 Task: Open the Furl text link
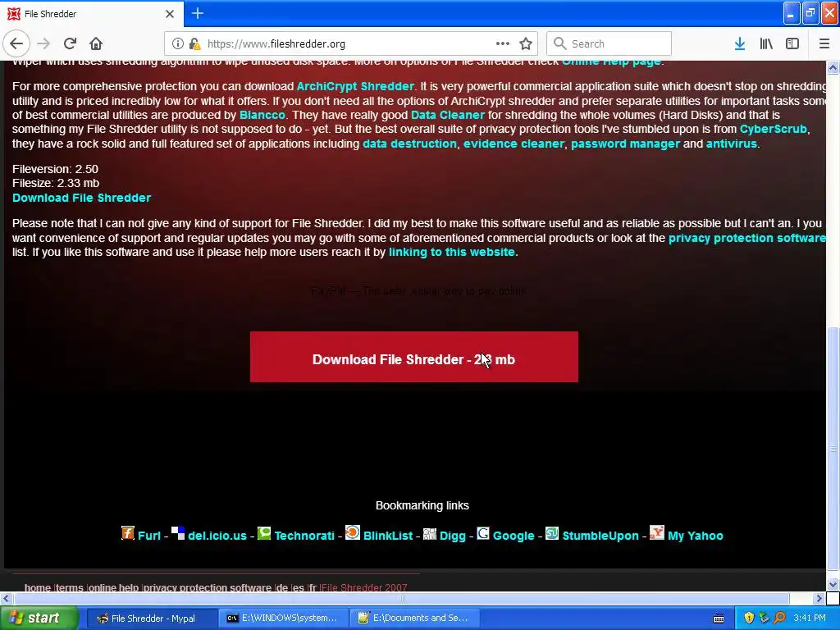[149, 536]
